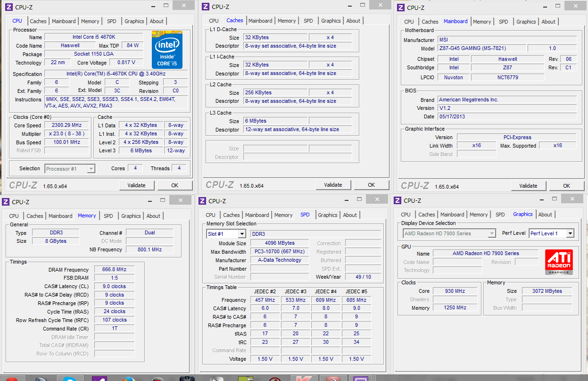Click OK in the Mainboard window
The image size is (588, 381).
click(567, 186)
